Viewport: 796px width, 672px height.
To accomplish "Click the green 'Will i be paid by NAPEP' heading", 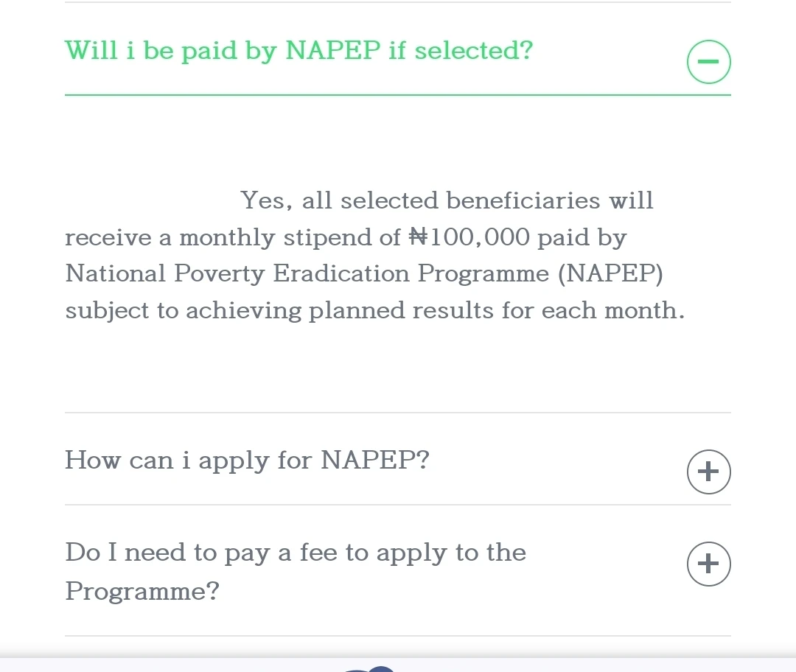I will 298,51.
